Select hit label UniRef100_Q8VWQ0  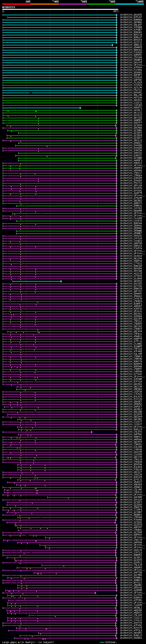[x=131, y=22]
